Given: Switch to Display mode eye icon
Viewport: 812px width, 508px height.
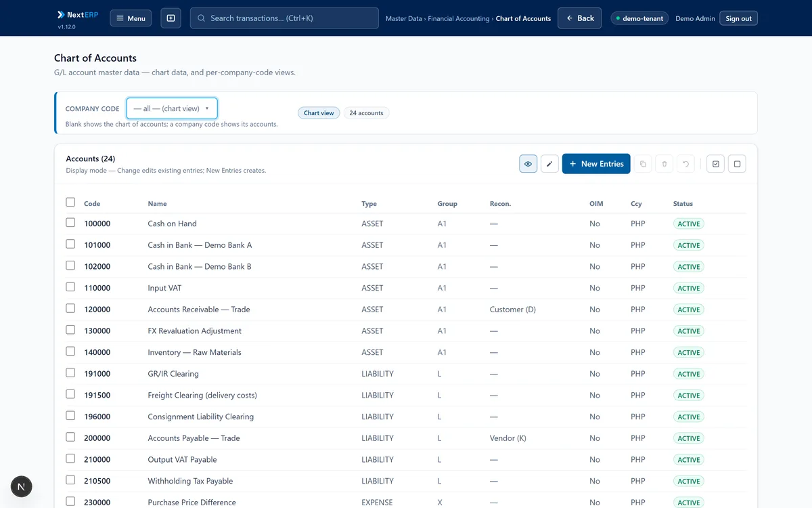Looking at the screenshot, I should point(528,164).
